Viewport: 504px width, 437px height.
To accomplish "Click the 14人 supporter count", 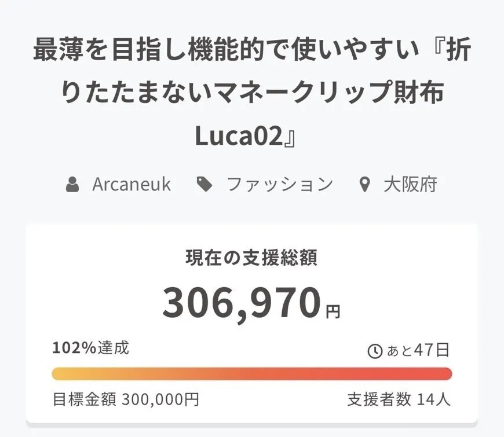I will 434,399.
